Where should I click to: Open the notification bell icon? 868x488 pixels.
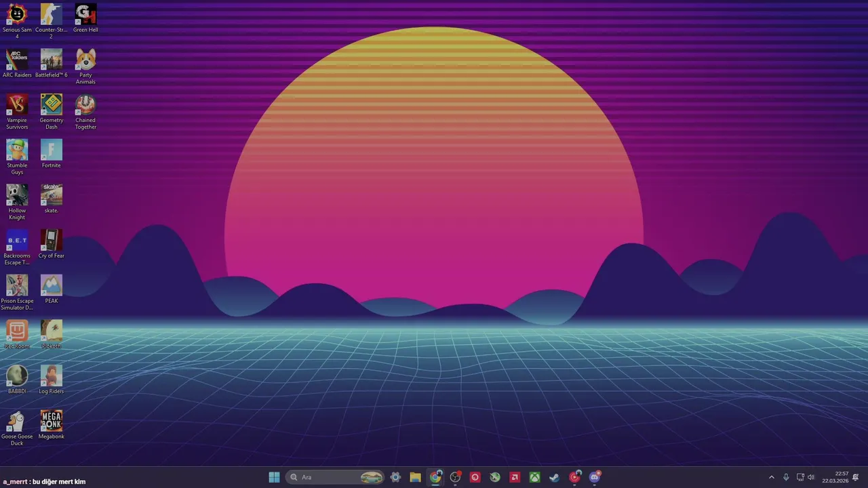click(855, 477)
